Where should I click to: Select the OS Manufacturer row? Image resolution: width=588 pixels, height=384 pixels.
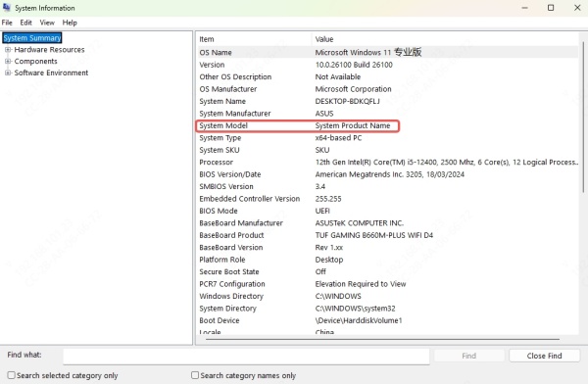(388, 89)
